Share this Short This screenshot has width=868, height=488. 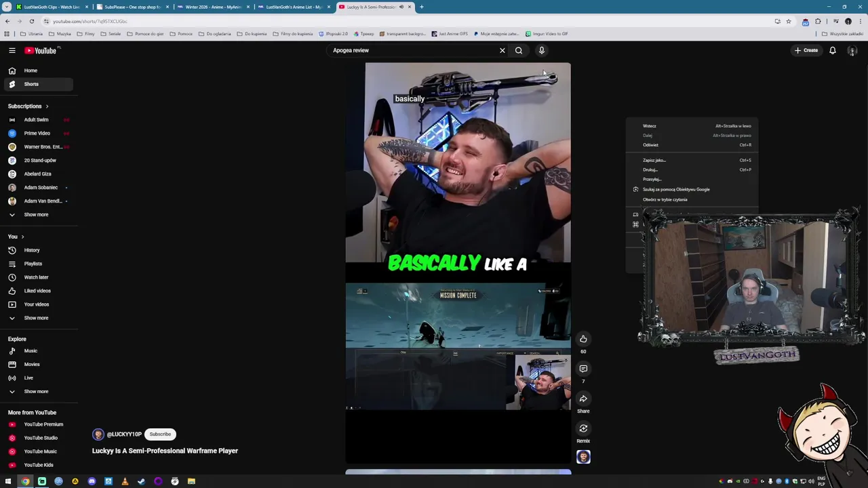583,399
